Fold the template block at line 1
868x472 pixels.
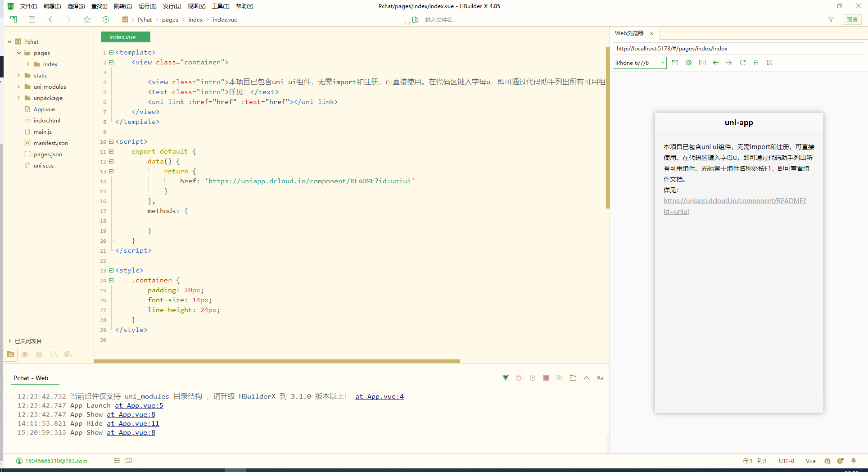(111, 52)
